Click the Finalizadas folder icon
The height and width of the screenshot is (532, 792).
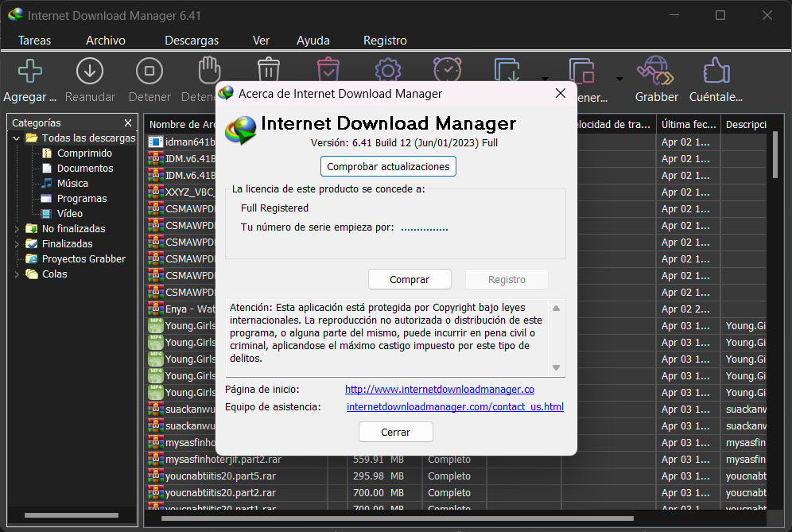pos(32,244)
